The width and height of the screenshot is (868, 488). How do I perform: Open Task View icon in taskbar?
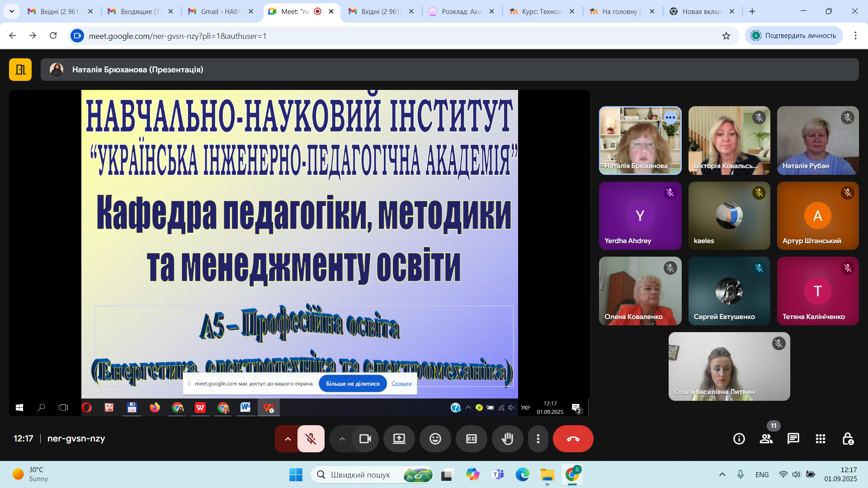coord(448,475)
